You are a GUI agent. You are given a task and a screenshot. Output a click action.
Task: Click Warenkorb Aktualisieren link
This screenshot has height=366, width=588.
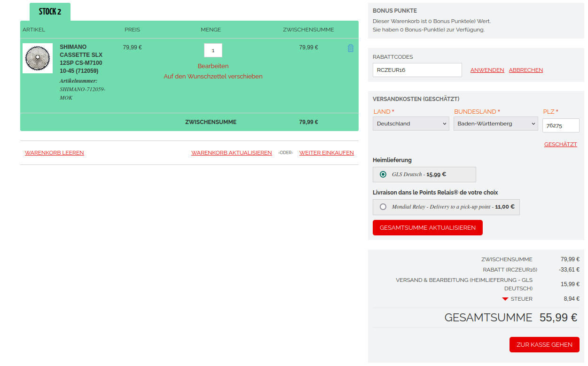point(231,153)
